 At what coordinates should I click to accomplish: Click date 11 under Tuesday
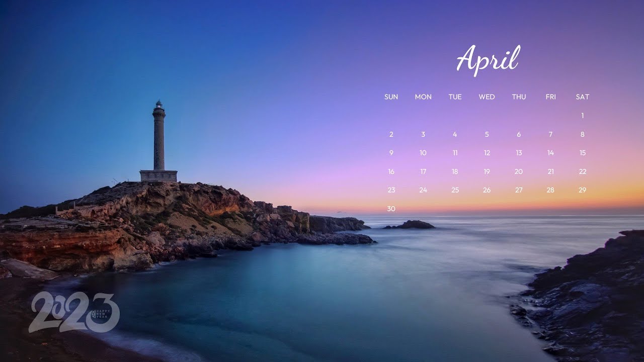pyautogui.click(x=455, y=153)
